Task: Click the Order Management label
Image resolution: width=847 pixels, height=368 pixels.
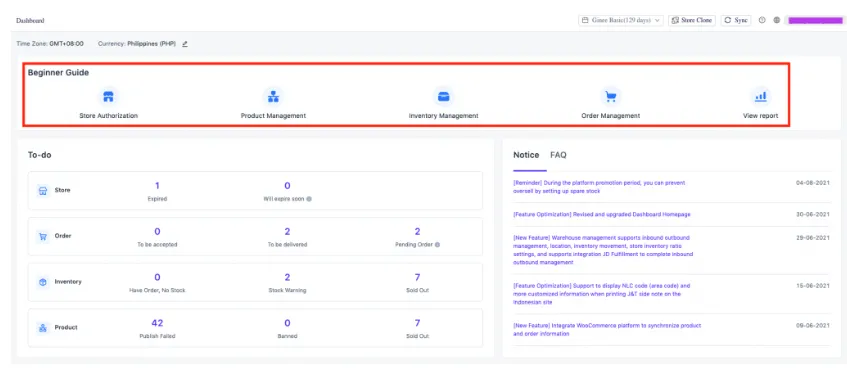Action: (x=610, y=116)
